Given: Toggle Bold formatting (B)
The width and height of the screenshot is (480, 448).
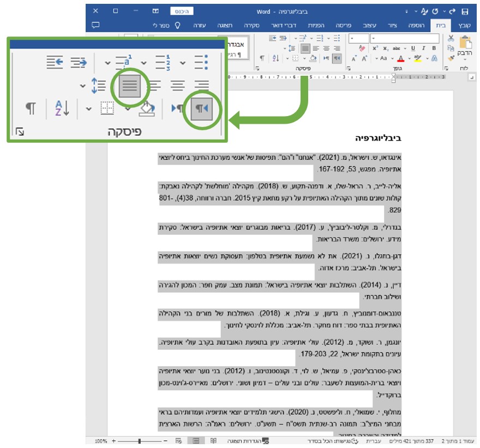Looking at the screenshot, I should tap(434, 49).
